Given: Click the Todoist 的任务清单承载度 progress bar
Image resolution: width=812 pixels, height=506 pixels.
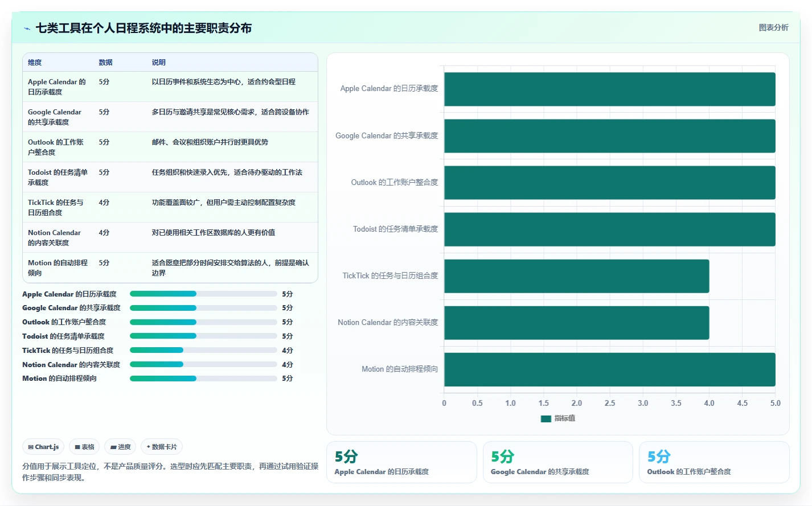Looking at the screenshot, I should click(x=203, y=336).
